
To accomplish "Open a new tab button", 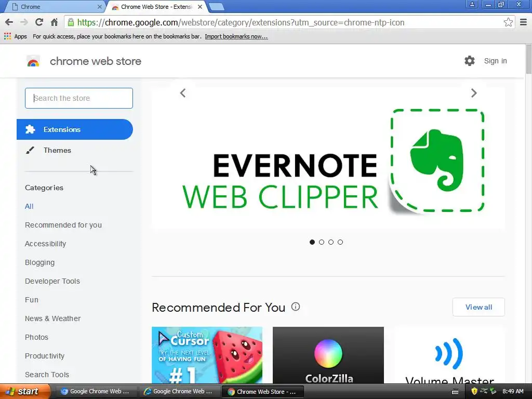I will point(216,7).
